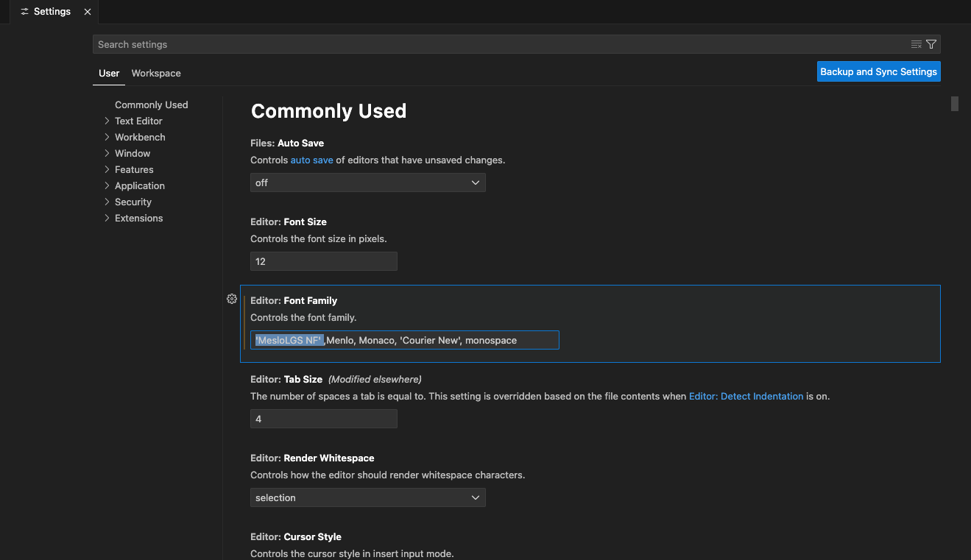The height and width of the screenshot is (560, 971).
Task: Expand the Application chevron
Action: coord(107,185)
